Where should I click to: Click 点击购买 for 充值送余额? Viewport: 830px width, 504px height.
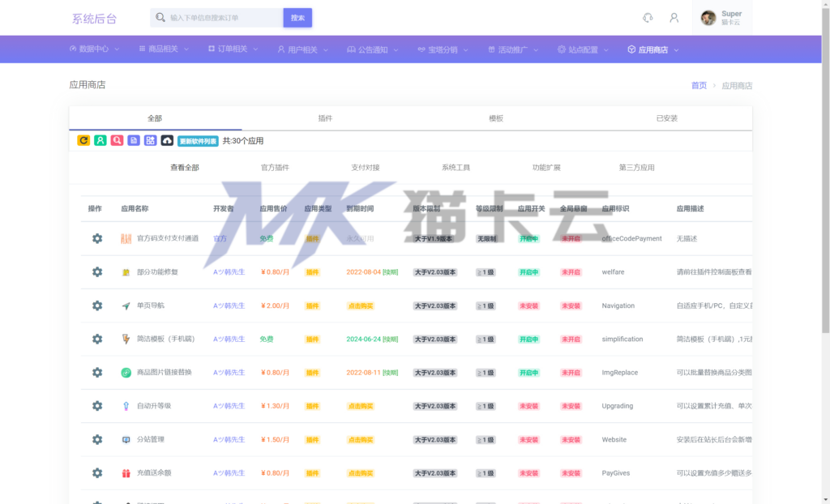pos(361,473)
